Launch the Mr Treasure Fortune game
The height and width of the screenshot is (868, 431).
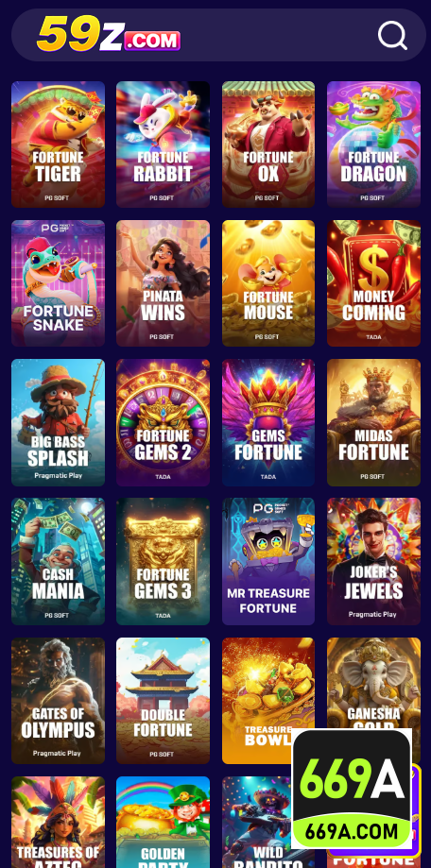pos(268,561)
